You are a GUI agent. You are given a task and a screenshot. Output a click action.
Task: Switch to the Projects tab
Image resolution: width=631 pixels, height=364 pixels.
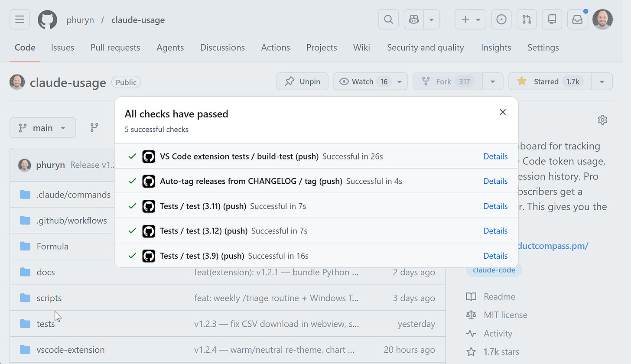[322, 48]
